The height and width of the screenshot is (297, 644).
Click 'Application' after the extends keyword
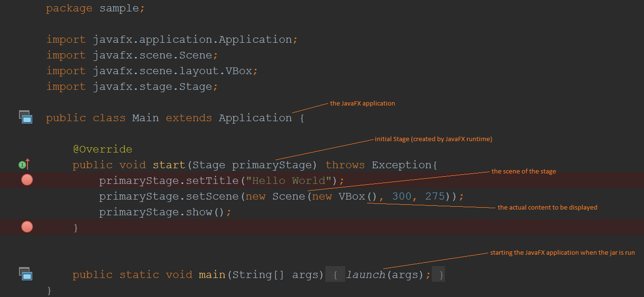255,118
